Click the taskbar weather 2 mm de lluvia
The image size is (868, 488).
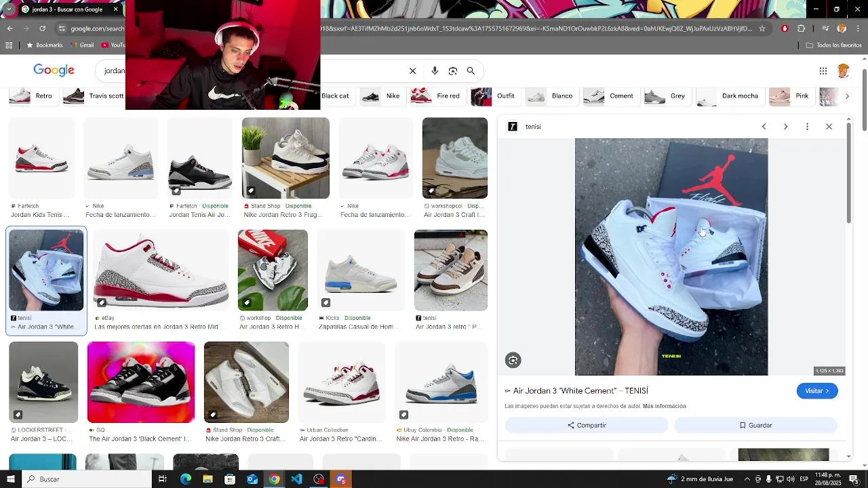coord(701,479)
